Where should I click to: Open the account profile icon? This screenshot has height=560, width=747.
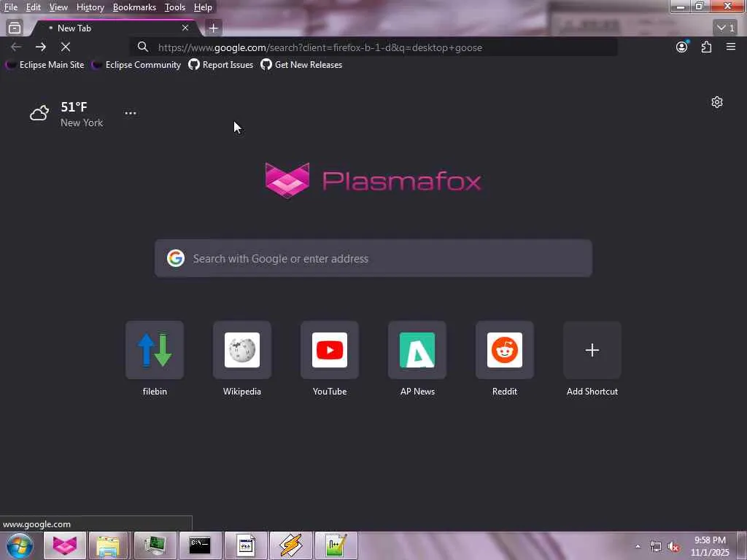tap(682, 47)
